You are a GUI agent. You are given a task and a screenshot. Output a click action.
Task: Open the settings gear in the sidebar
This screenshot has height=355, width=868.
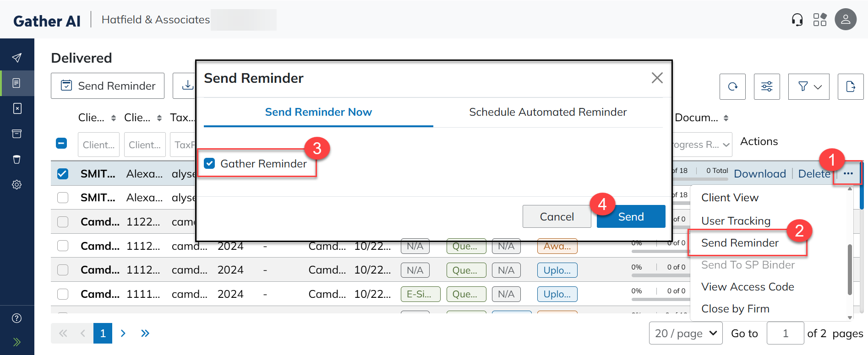pyautogui.click(x=17, y=184)
